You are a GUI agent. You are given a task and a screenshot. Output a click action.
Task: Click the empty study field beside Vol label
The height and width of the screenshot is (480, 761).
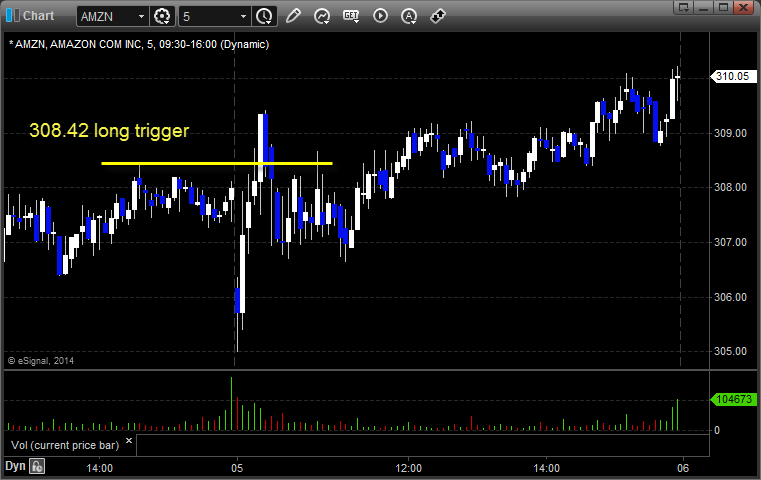point(422,446)
